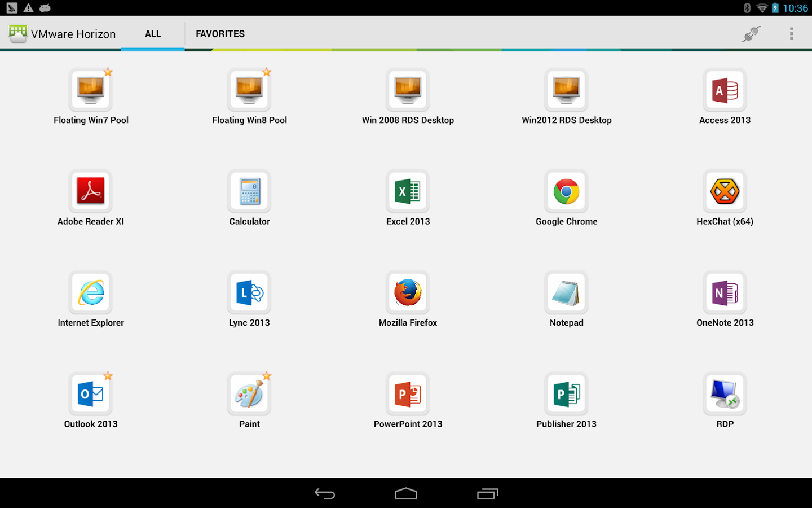The width and height of the screenshot is (812, 508).
Task: Tap the 10:36 clock
Action: pos(795,8)
